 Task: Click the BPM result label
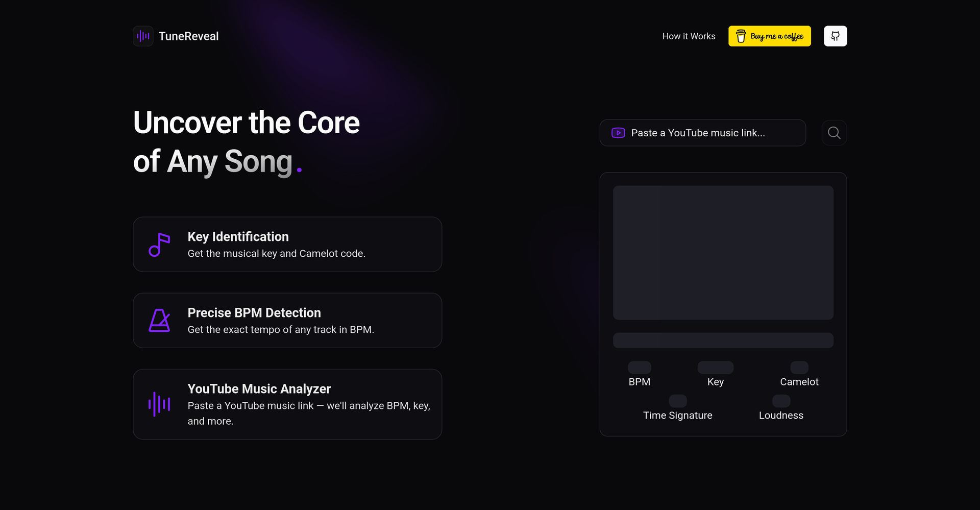639,382
